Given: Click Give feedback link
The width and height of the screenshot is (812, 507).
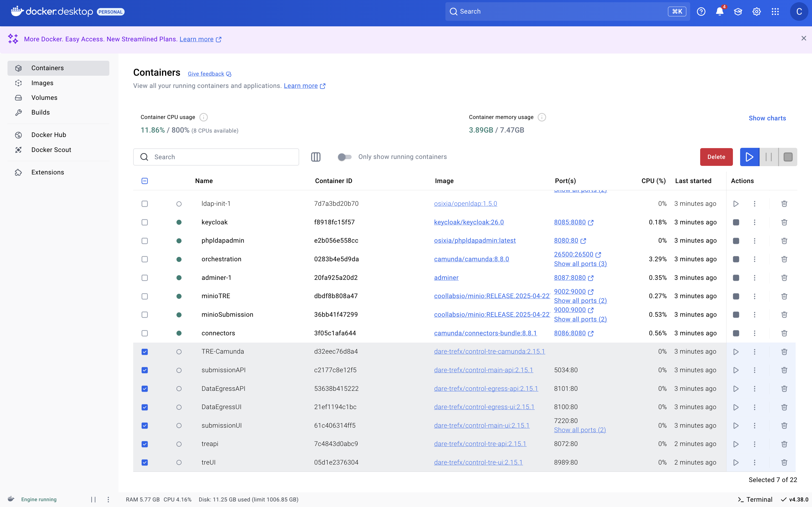Looking at the screenshot, I should tap(209, 74).
